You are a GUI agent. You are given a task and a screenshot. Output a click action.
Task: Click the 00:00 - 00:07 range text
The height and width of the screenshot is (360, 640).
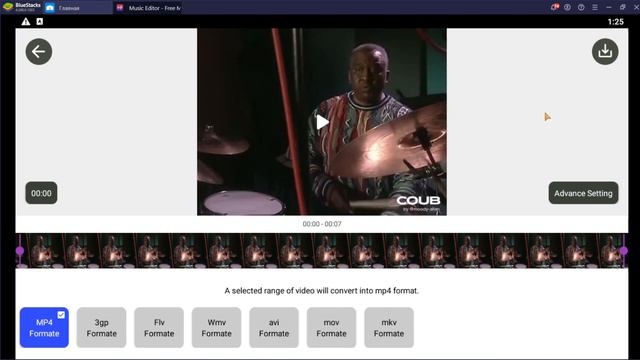(x=322, y=224)
